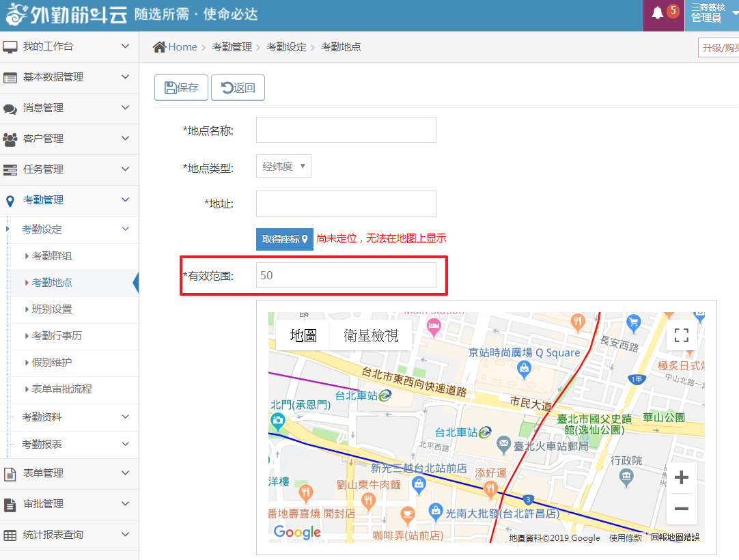This screenshot has height=560, width=739.
Task: Expand 消息管理 menu chevron
Action: [x=126, y=107]
